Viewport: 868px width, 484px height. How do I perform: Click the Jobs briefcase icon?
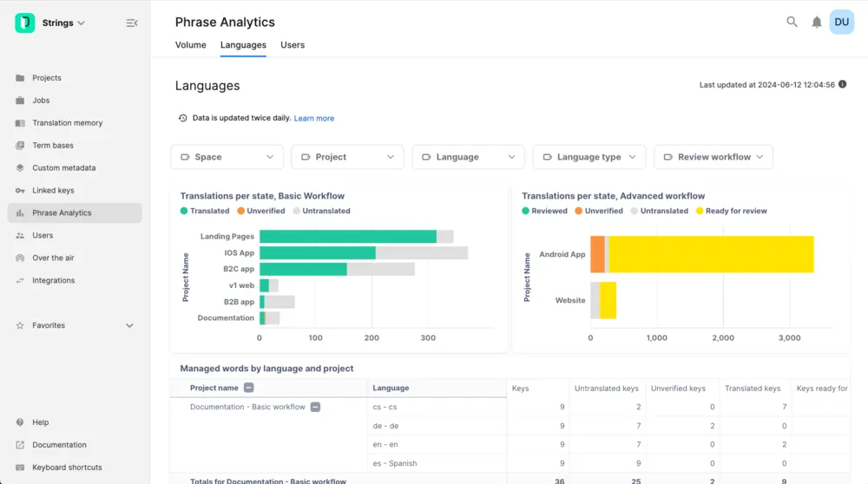click(20, 100)
